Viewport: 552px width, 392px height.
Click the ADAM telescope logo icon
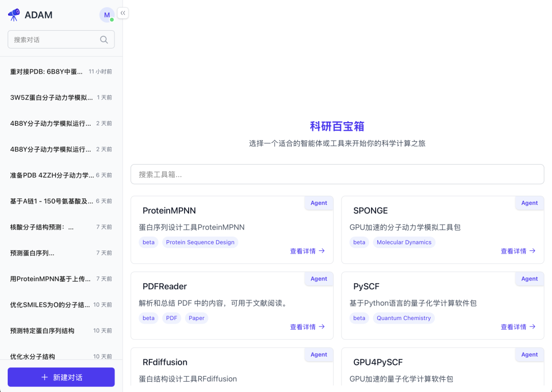point(14,15)
